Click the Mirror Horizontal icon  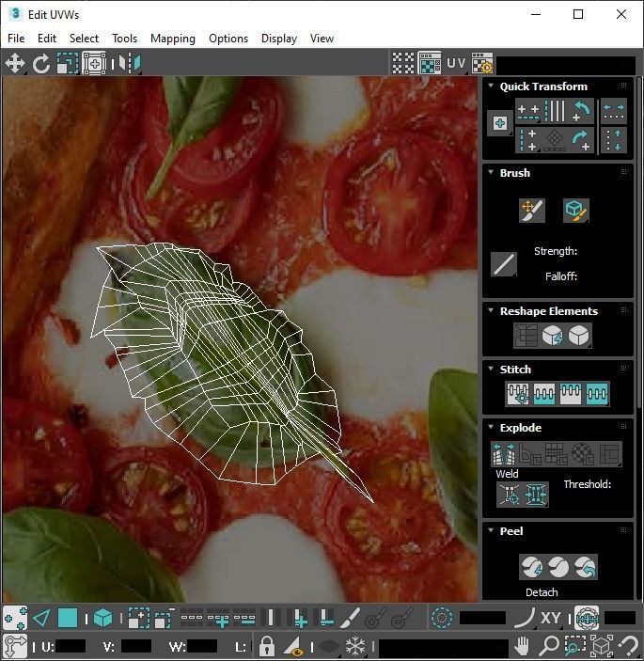[x=129, y=64]
